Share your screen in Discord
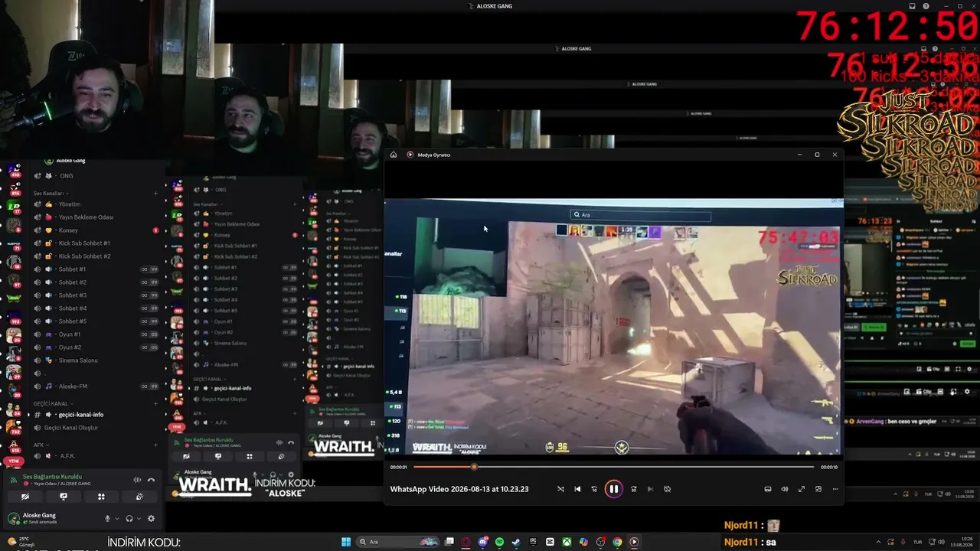The width and height of the screenshot is (980, 551). coord(64,497)
